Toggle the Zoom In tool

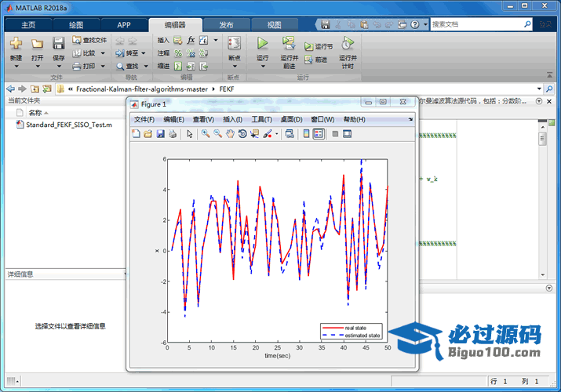pyautogui.click(x=206, y=133)
